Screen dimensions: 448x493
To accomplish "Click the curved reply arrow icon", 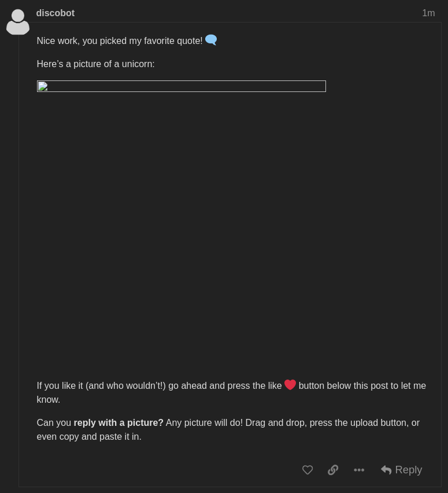I will [386, 470].
